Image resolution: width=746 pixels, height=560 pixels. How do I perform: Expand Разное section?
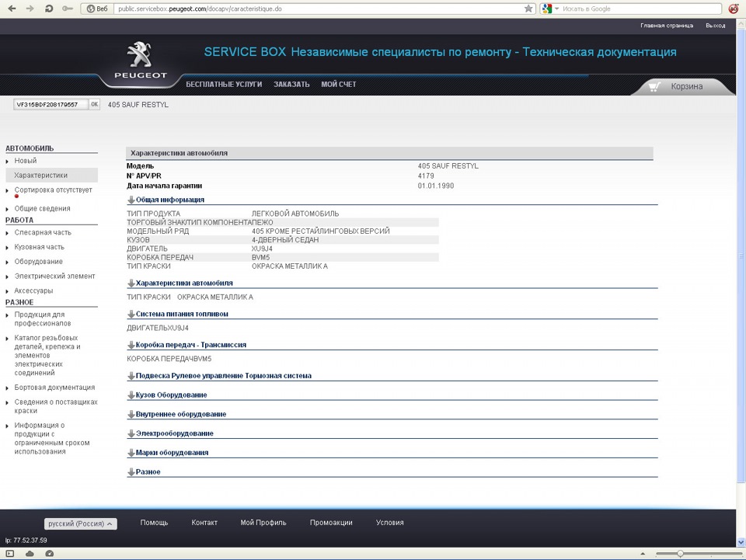pyautogui.click(x=144, y=472)
